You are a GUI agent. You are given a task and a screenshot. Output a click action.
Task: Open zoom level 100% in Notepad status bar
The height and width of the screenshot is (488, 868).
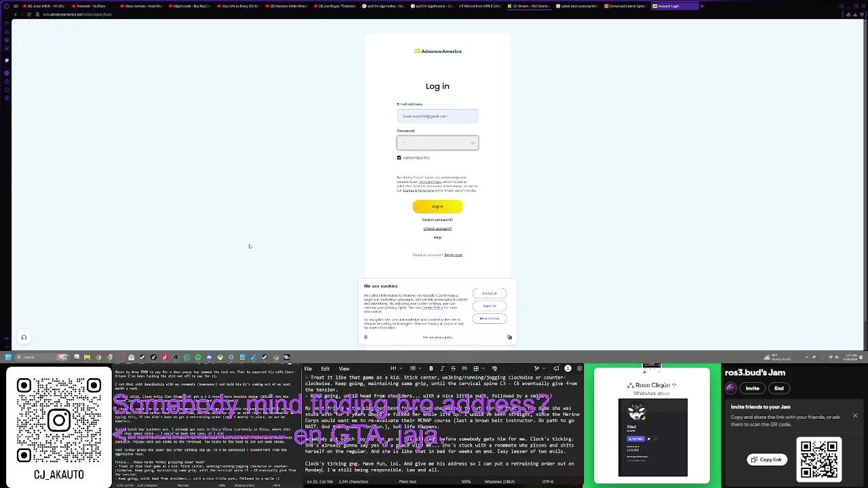(466, 481)
